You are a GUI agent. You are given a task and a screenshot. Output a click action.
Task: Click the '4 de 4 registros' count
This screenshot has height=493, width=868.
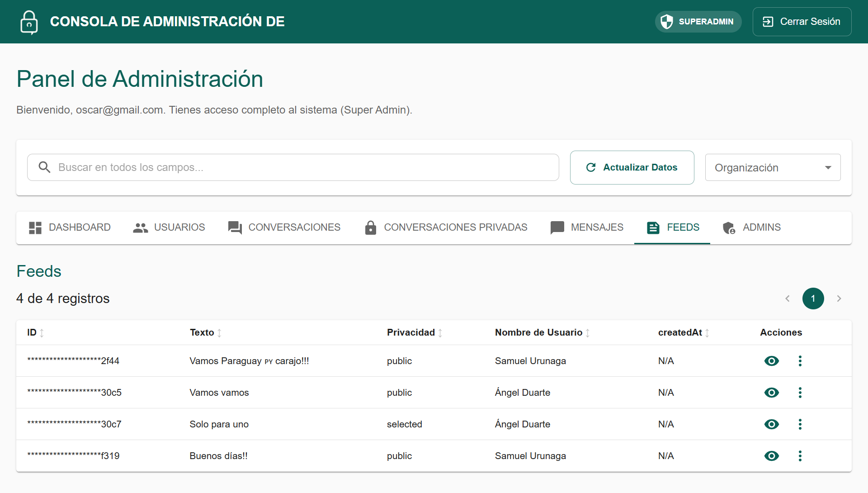click(63, 299)
